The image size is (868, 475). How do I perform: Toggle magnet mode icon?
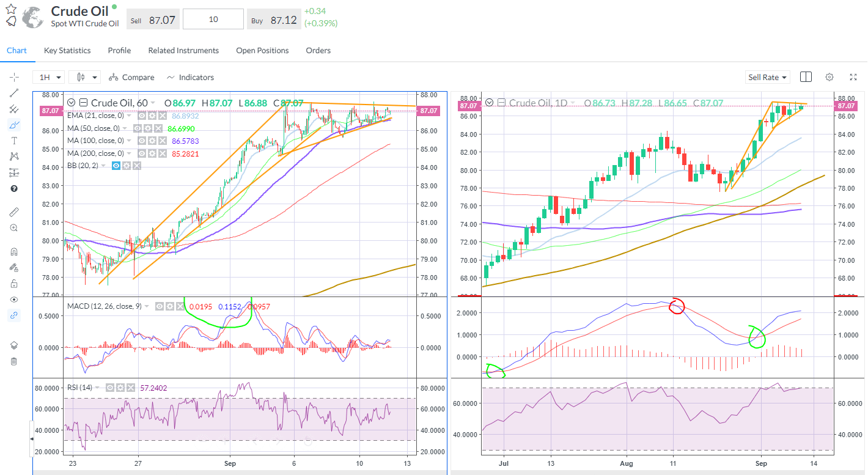[x=14, y=251]
